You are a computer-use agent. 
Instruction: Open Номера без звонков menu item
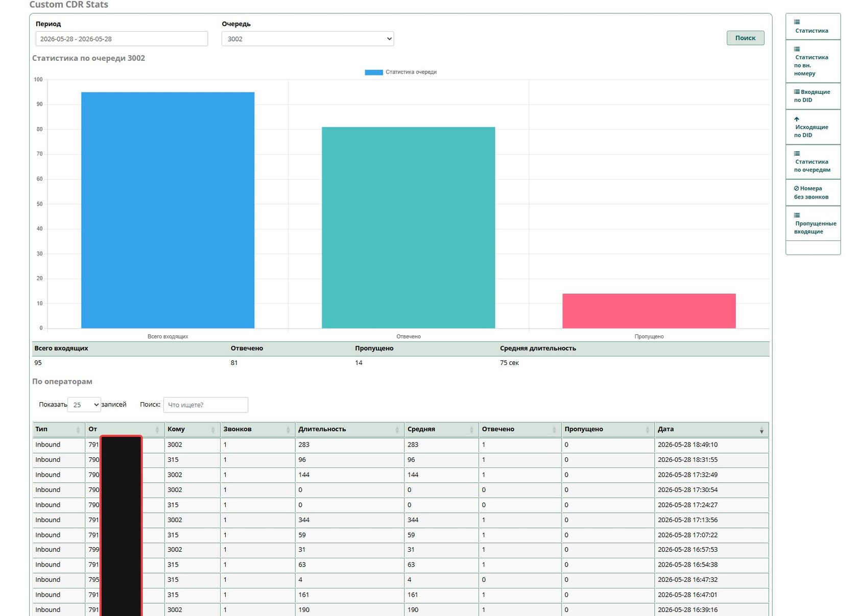click(813, 192)
